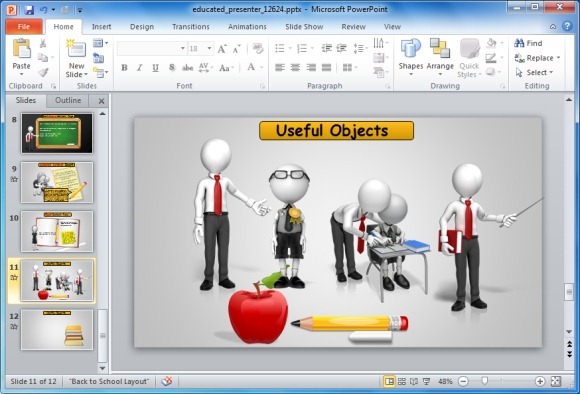Open the Font dialog launcher
The image size is (580, 394).
tap(263, 86)
